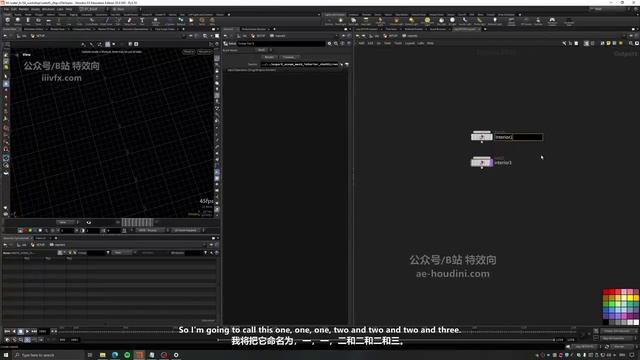Image resolution: width=640 pixels, height=360 pixels.
Task: Click the network editor find node icon
Action: tap(631, 43)
